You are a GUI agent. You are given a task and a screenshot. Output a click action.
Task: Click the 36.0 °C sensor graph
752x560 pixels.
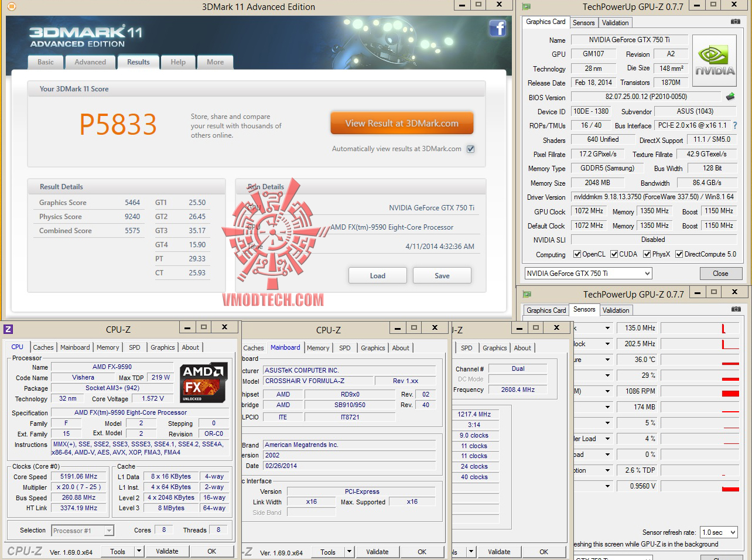click(700, 360)
